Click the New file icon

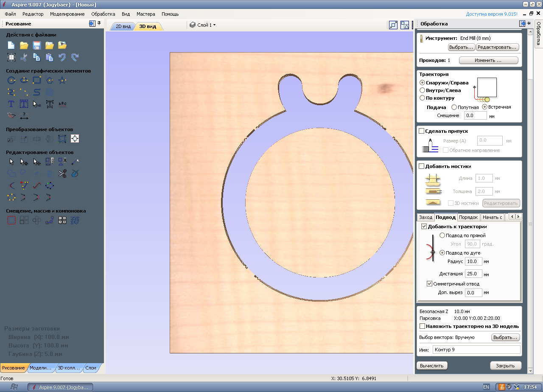click(x=11, y=45)
